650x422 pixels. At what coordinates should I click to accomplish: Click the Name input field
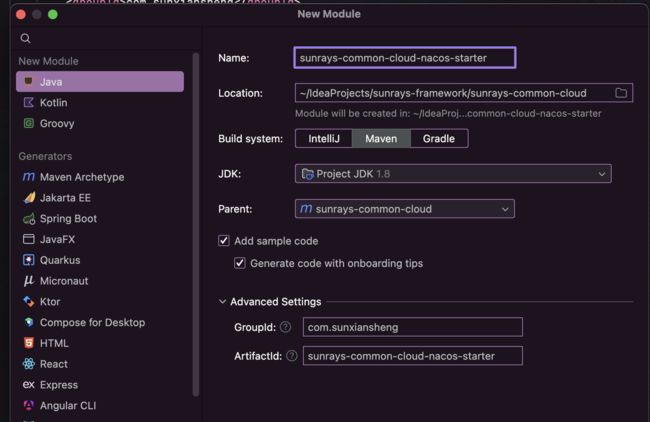[405, 58]
